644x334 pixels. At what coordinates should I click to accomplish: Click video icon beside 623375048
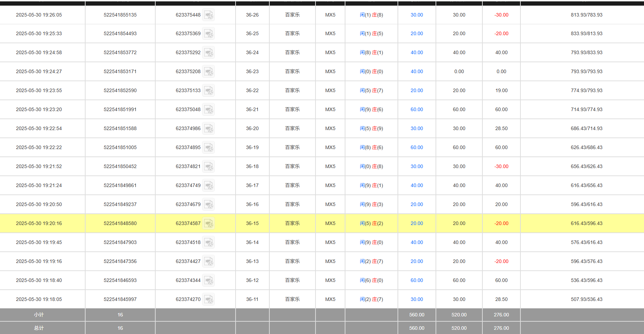pos(209,110)
